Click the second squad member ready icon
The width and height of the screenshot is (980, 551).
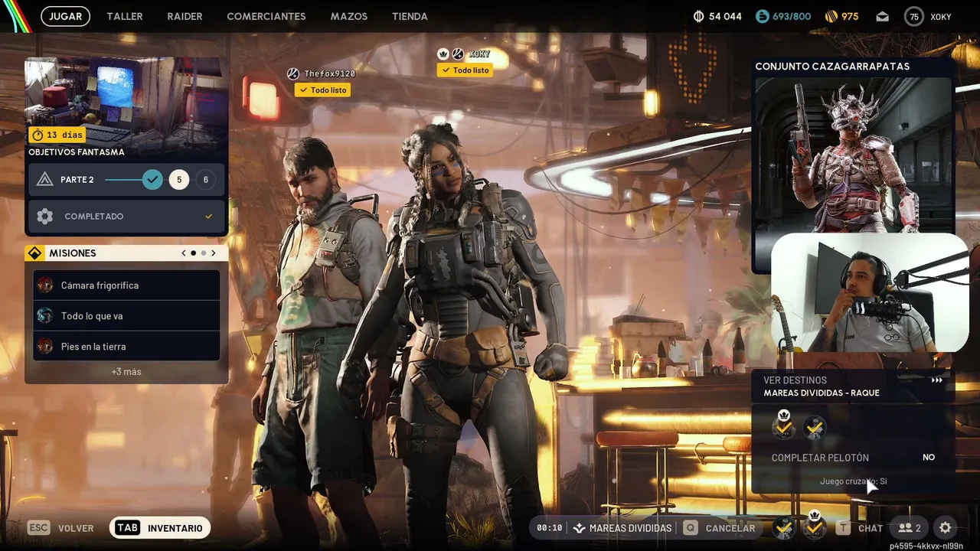815,427
